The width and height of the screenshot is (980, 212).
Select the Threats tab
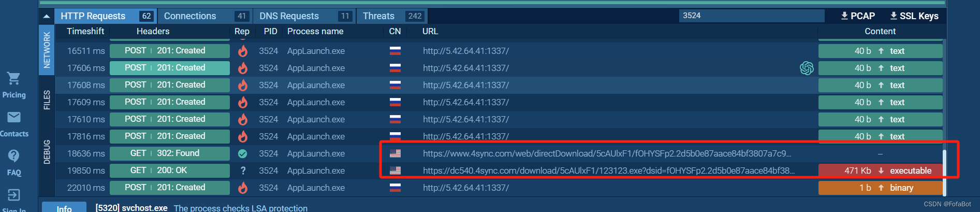(x=392, y=16)
